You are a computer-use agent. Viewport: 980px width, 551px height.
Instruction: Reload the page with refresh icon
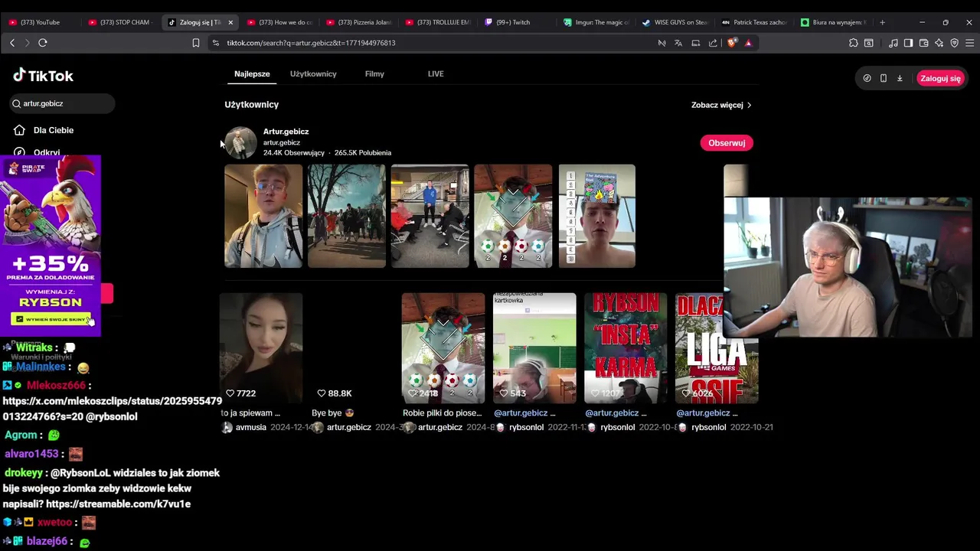pos(43,43)
